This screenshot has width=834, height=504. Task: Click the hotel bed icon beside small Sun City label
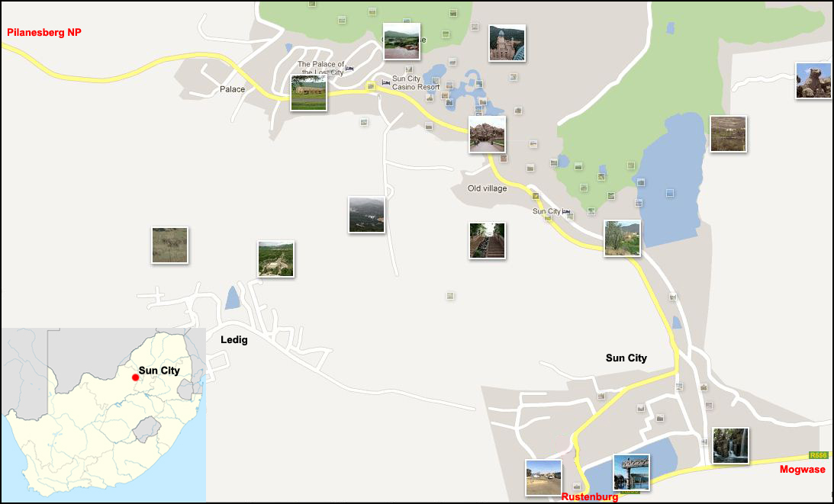coord(566,212)
